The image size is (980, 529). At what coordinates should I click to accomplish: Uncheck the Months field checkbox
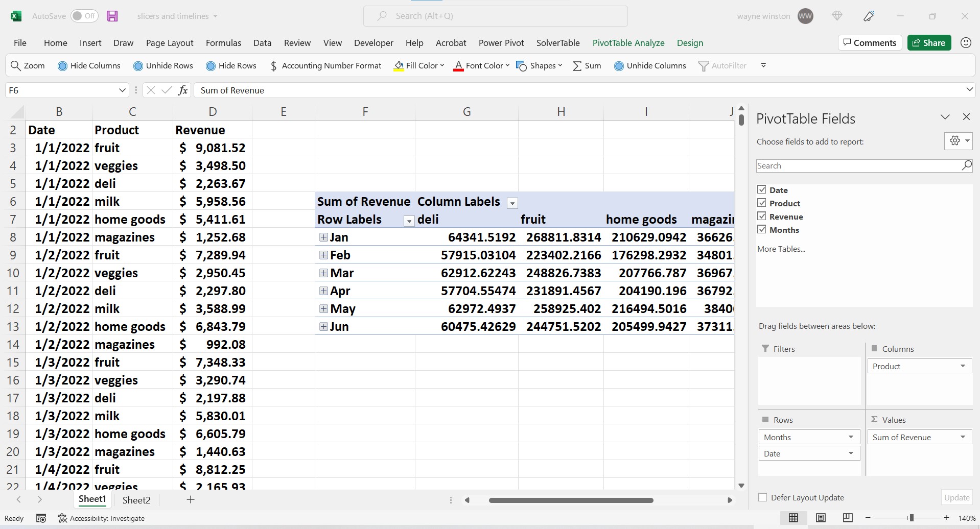tap(762, 229)
